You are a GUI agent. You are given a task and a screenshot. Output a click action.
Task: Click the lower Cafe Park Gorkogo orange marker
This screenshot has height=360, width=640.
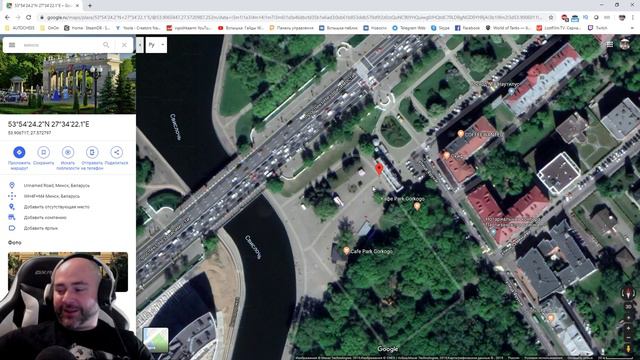[x=346, y=251]
